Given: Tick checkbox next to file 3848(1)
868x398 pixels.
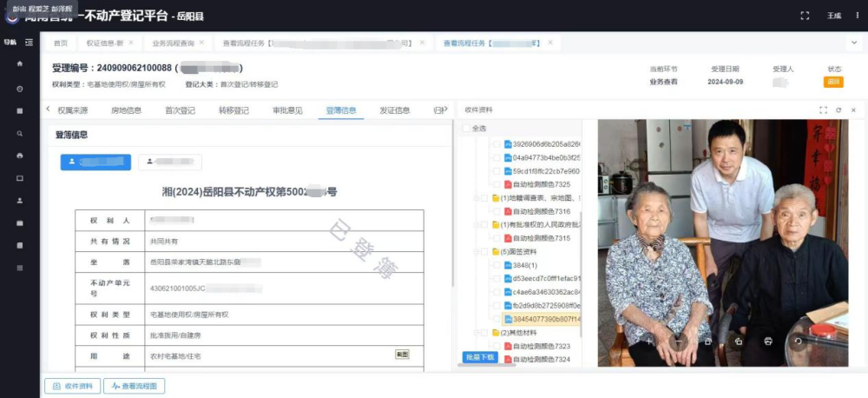Looking at the screenshot, I should [496, 265].
